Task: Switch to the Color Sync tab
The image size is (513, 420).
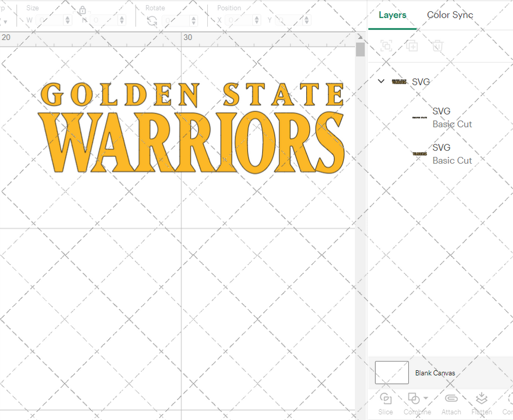Action: point(450,15)
